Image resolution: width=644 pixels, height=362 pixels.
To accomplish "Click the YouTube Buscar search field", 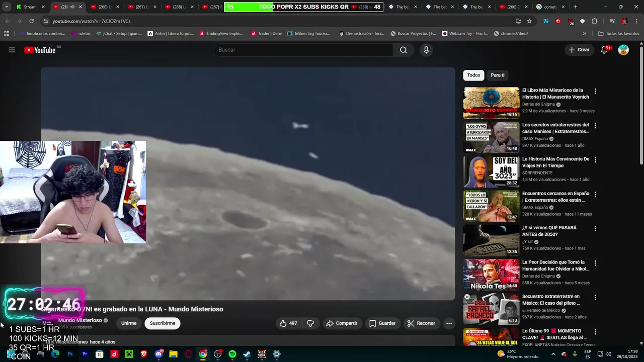I will point(303,50).
